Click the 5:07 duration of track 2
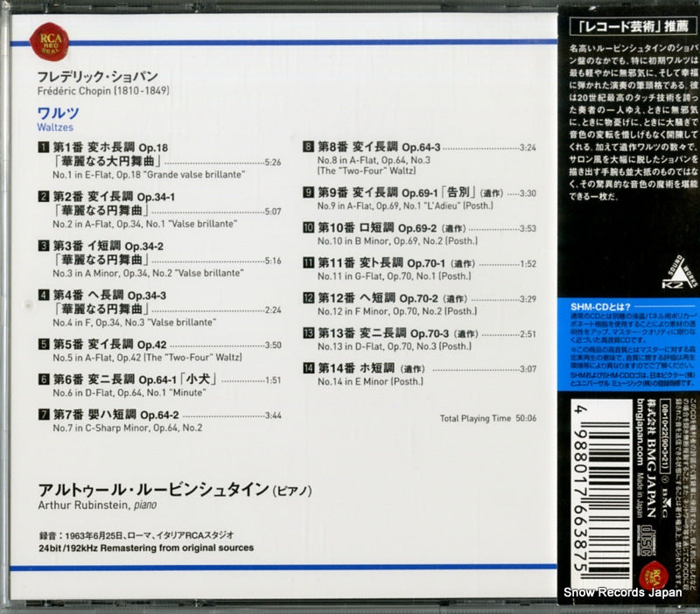This screenshot has height=614, width=700. (x=273, y=212)
